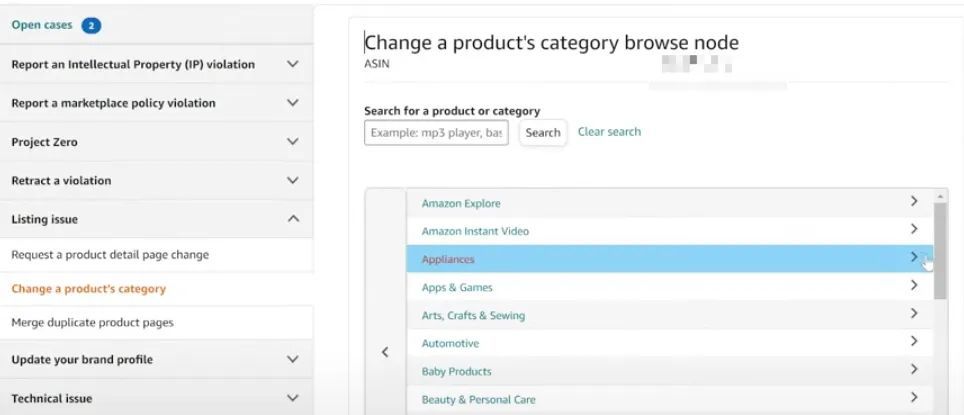Collapse the Listing issue section

[x=293, y=219]
